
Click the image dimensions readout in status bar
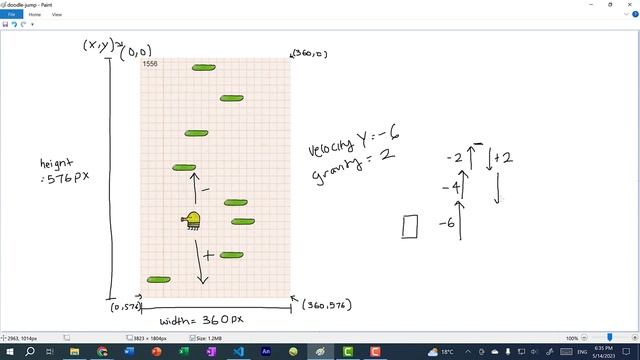click(146, 338)
